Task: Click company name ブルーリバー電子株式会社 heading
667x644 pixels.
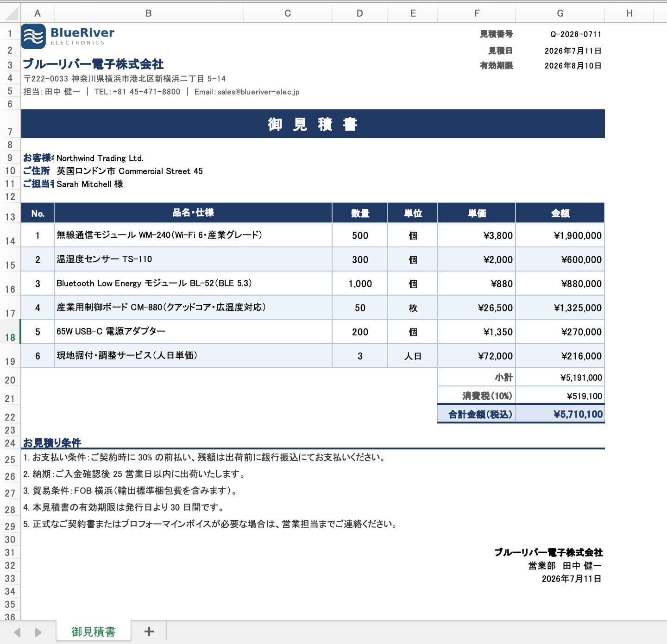Action: point(93,64)
